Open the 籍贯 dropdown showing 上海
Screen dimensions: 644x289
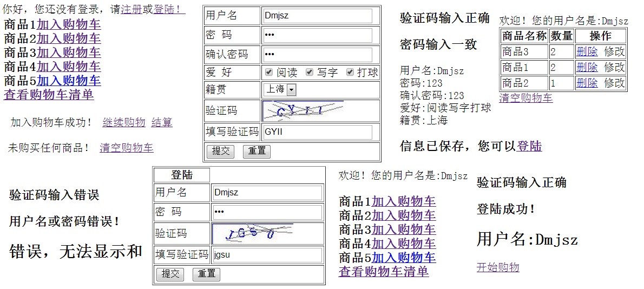coord(280,89)
